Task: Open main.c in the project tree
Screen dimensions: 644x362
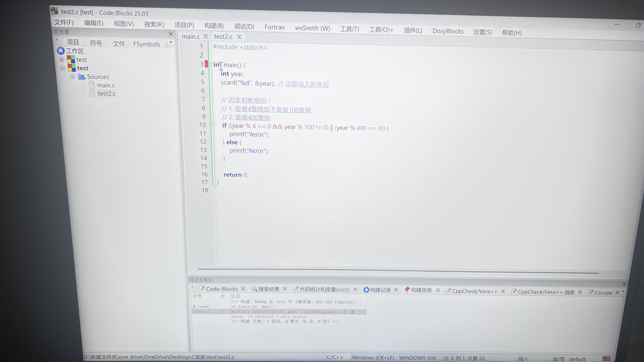Action: pyautogui.click(x=106, y=85)
